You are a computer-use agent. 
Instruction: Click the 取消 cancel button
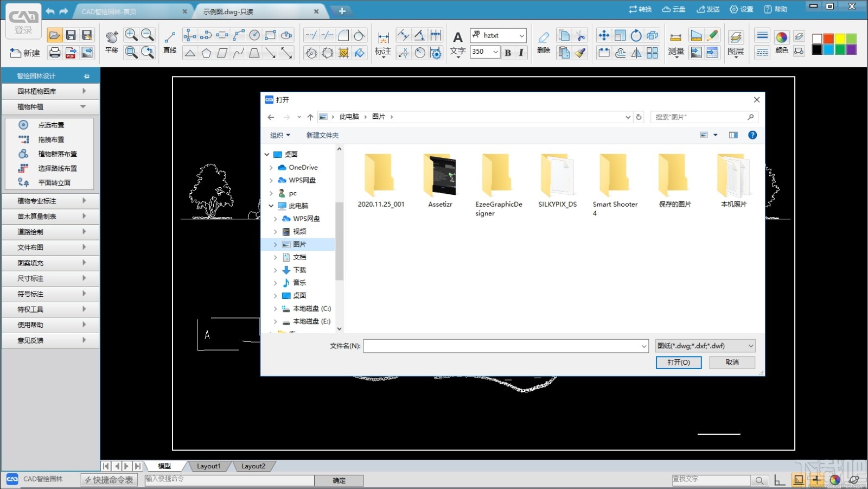732,362
